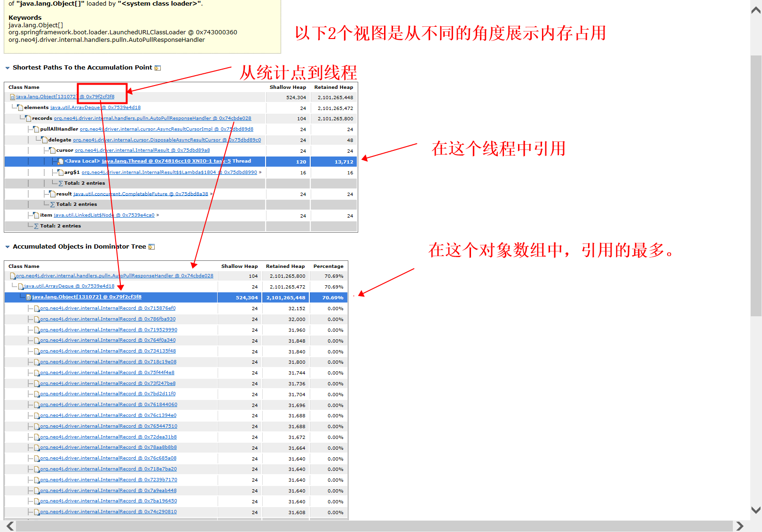Click the 2,101,265,800 cell in the paths table

334,119
